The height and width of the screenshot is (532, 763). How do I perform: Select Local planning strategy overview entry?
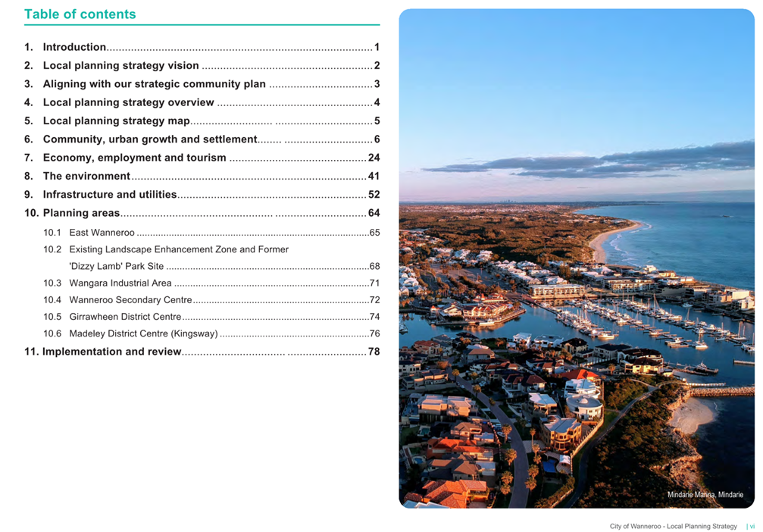[x=202, y=103]
